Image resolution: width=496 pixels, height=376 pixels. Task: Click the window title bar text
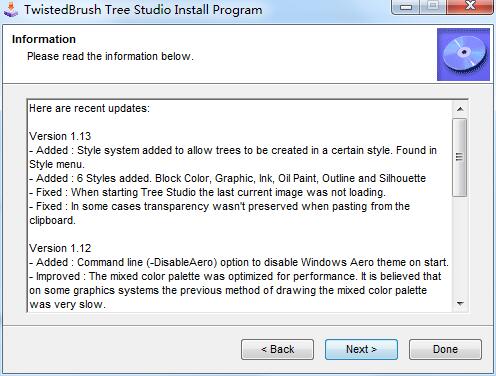tap(143, 9)
